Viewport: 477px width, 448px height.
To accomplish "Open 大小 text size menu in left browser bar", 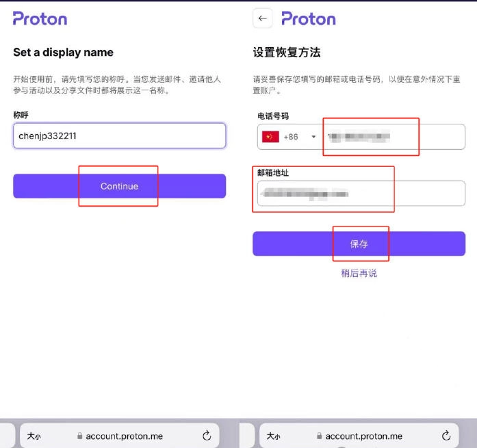I will [34, 436].
